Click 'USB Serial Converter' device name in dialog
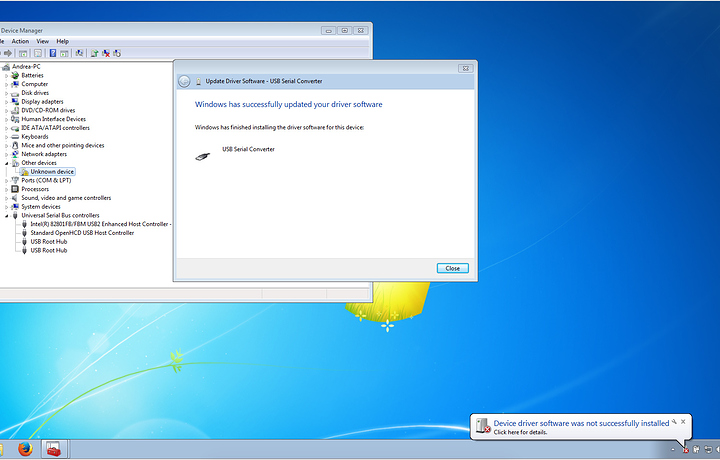The width and height of the screenshot is (720, 460). (x=248, y=149)
